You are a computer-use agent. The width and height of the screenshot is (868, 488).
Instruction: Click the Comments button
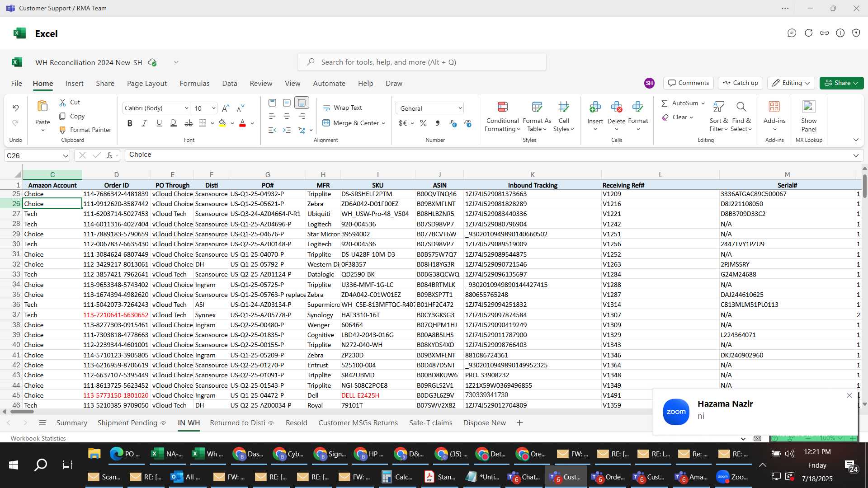coord(689,83)
